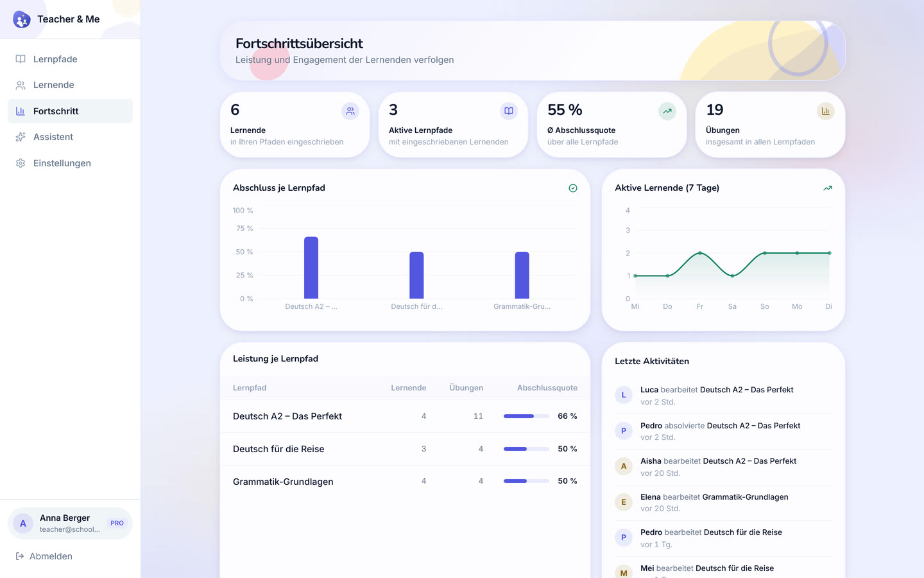924x578 pixels.
Task: Click the Friday data point on line chart
Action: click(700, 253)
